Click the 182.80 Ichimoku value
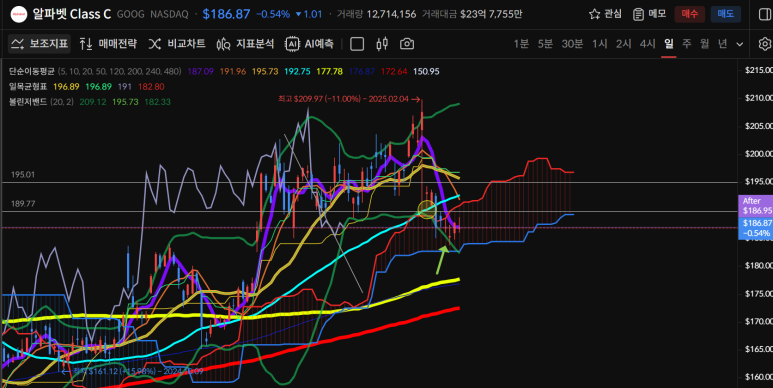 [x=151, y=87]
